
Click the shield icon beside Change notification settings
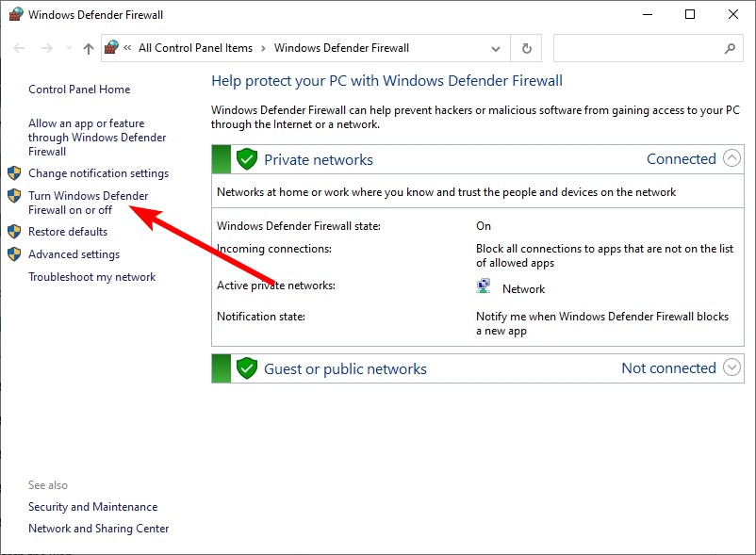tap(14, 173)
